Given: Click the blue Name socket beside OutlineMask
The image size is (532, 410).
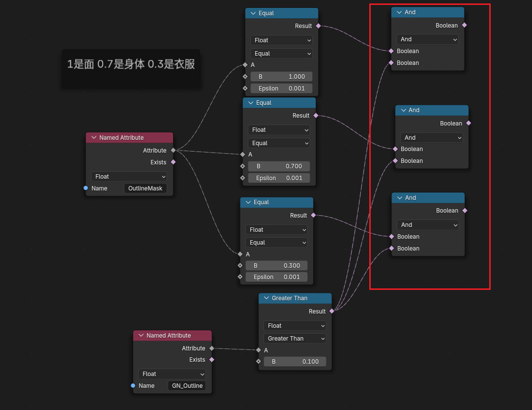Looking at the screenshot, I should [86, 188].
